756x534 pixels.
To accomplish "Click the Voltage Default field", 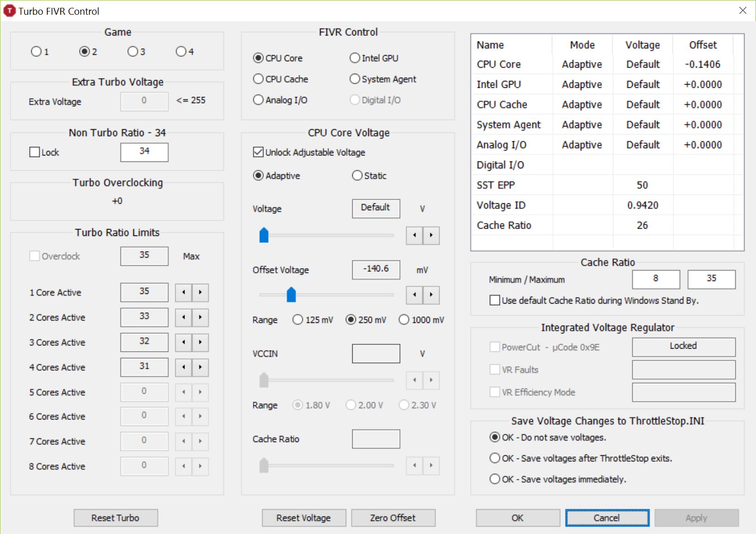I will point(376,209).
